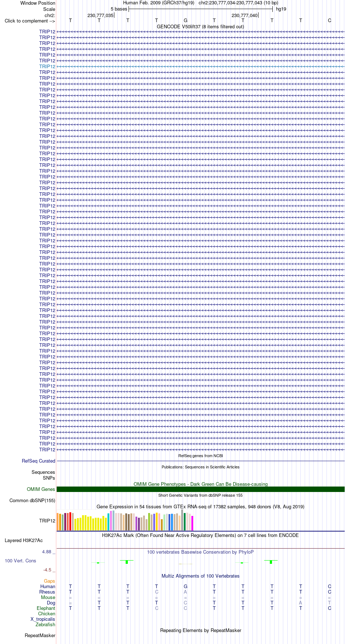Click the Gaps row label
The height and width of the screenshot is (644, 345).
tap(49, 581)
